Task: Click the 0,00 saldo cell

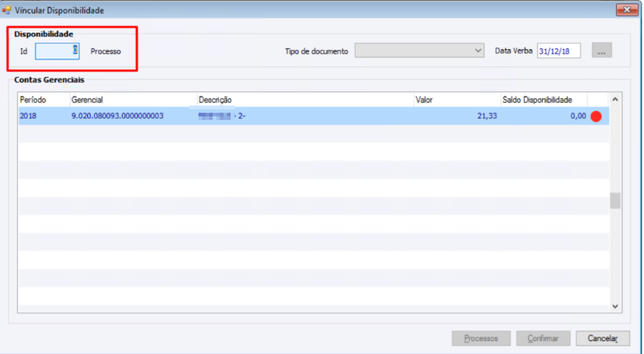Action: tap(544, 116)
